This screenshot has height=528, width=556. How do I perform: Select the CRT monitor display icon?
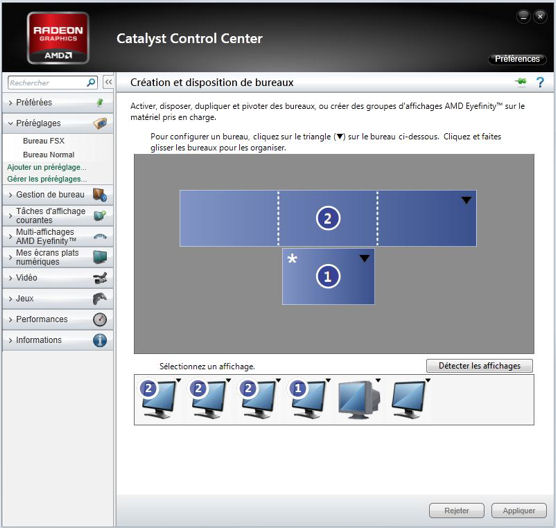coord(359,400)
